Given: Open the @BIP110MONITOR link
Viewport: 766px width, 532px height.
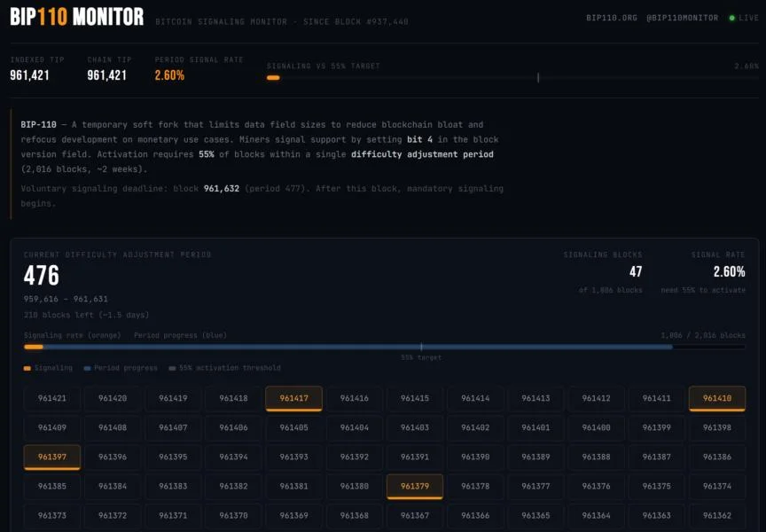Looking at the screenshot, I should [682, 18].
